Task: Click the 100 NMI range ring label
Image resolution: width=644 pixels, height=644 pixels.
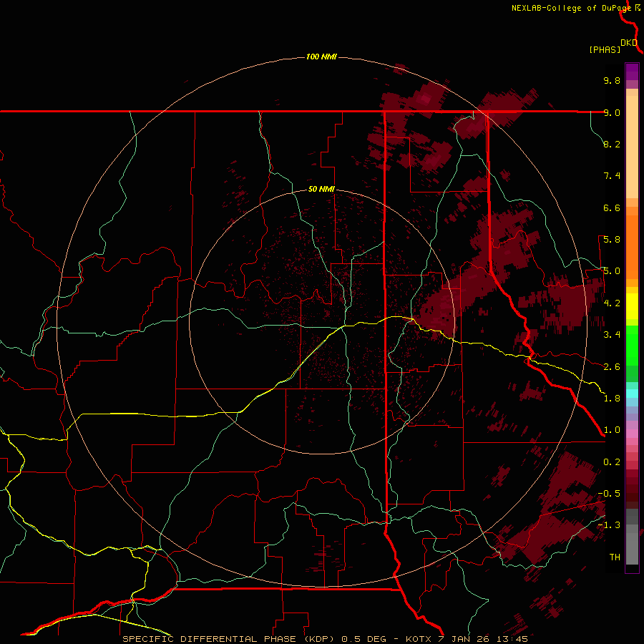Action: 321,57
